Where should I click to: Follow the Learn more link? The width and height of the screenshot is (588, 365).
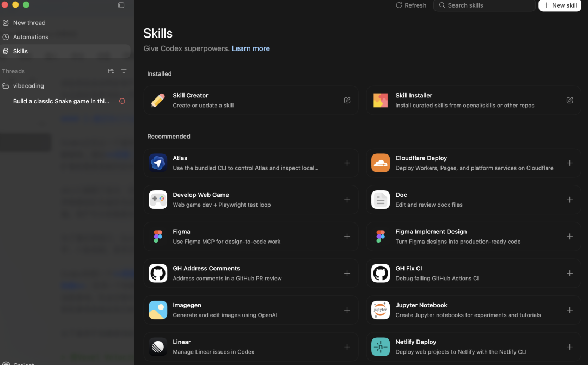pyautogui.click(x=251, y=49)
